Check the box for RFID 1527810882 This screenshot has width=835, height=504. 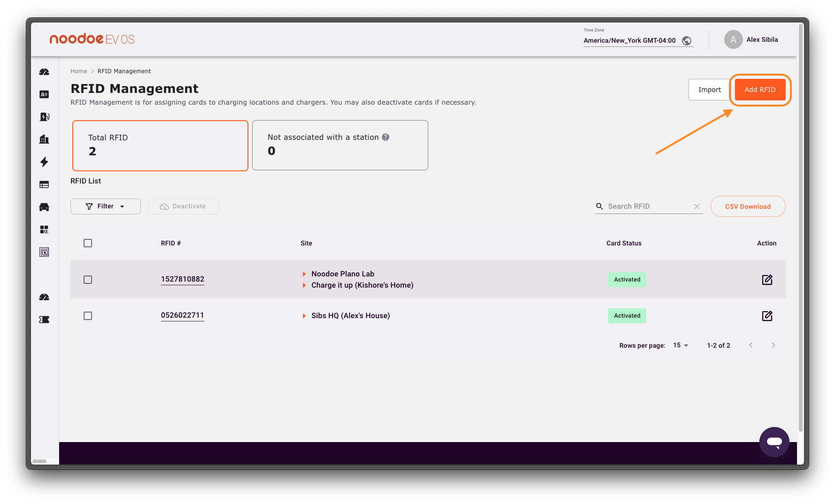(88, 280)
